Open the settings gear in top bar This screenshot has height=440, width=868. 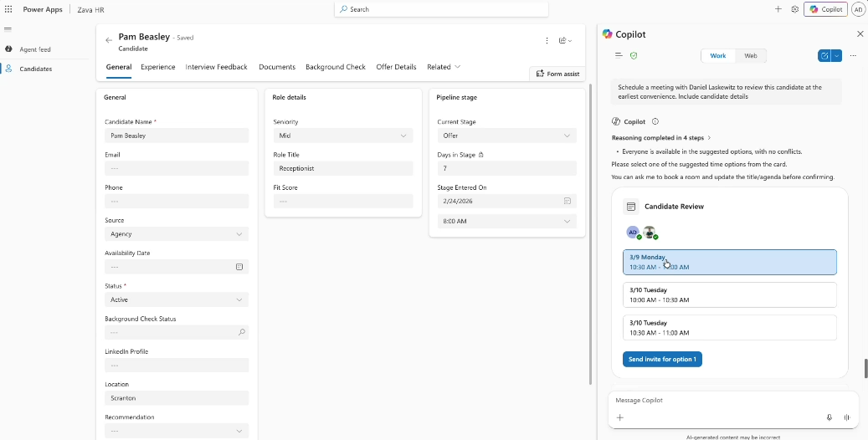[x=795, y=9]
